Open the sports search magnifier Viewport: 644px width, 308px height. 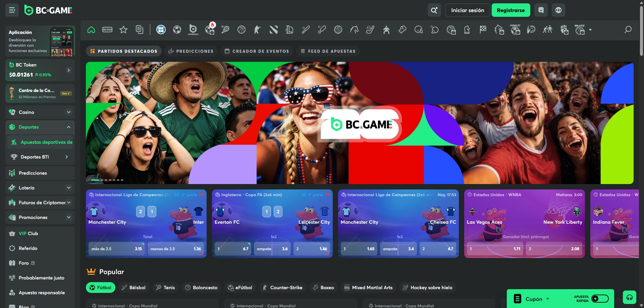point(628,30)
